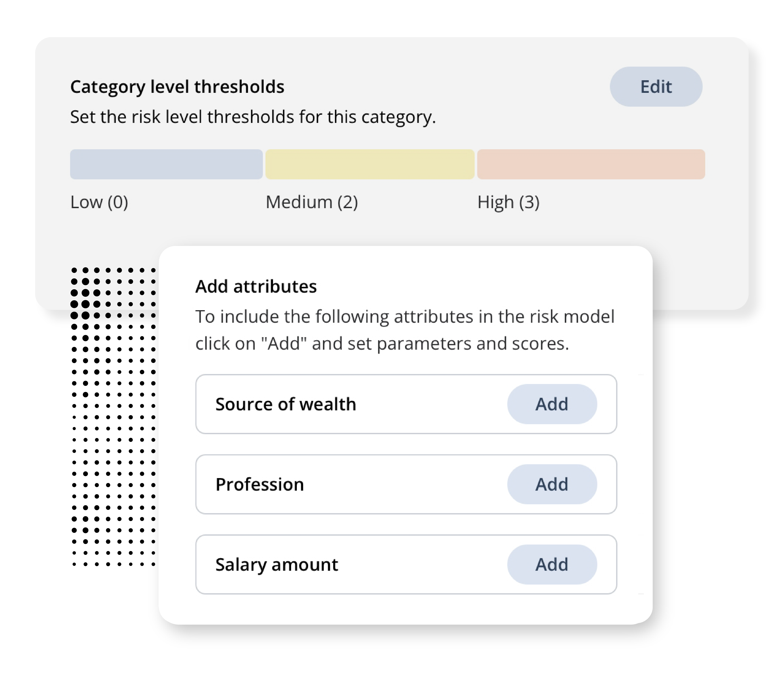Add the Profession attribute

click(x=552, y=484)
